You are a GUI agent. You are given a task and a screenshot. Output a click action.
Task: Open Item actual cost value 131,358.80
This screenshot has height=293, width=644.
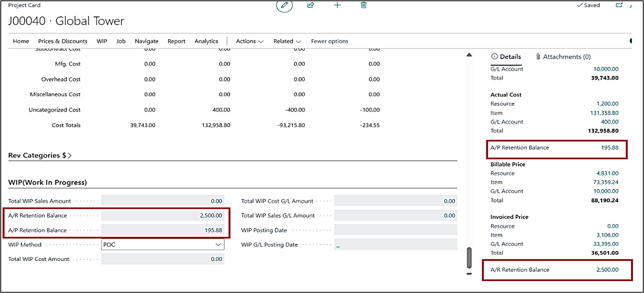pyautogui.click(x=604, y=113)
